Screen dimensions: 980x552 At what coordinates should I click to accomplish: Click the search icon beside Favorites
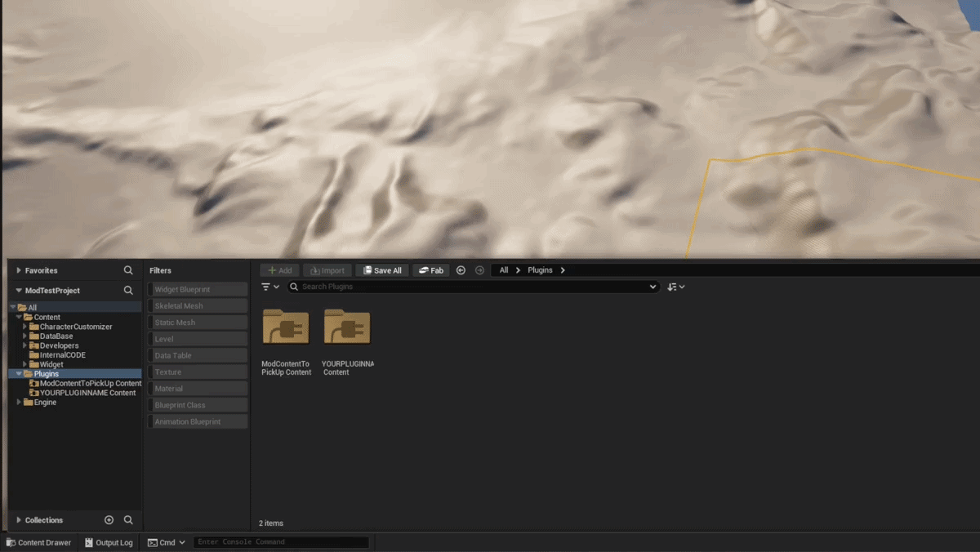(x=128, y=270)
